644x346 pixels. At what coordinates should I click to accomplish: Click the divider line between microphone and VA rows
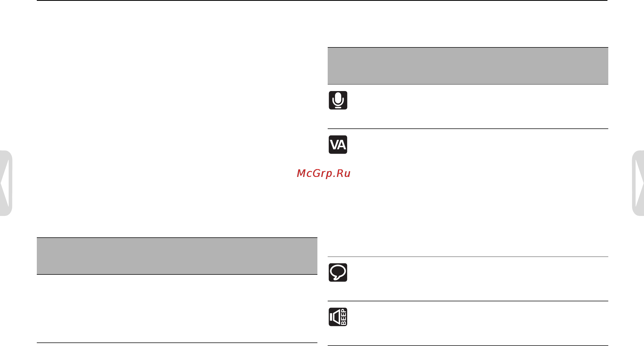468,129
